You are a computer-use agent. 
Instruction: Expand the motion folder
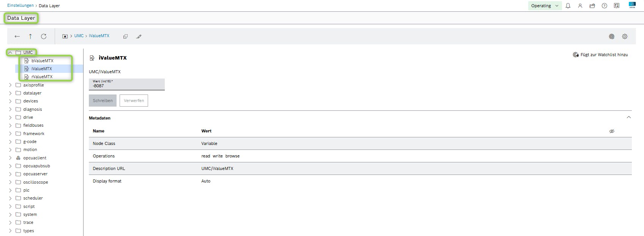[10, 150]
